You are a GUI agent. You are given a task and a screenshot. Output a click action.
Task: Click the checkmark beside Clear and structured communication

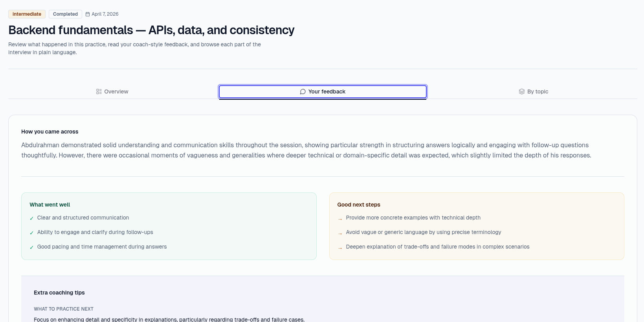point(32,218)
